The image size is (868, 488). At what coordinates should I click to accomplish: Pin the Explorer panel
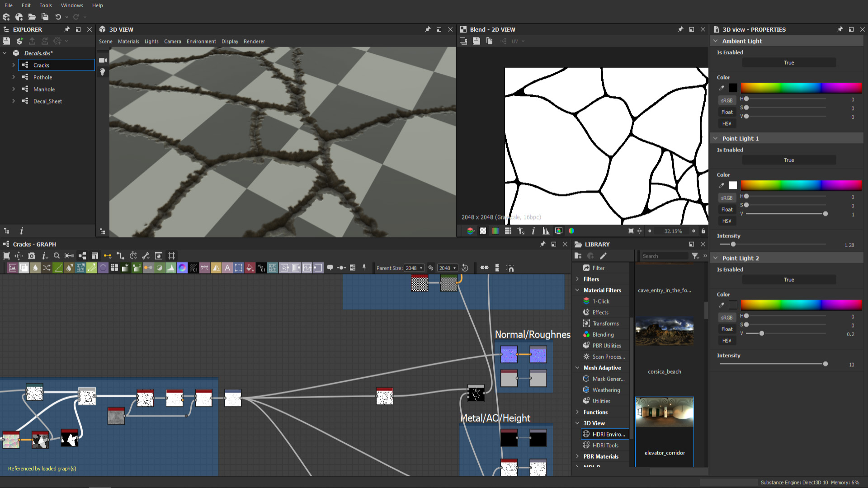click(67, 29)
